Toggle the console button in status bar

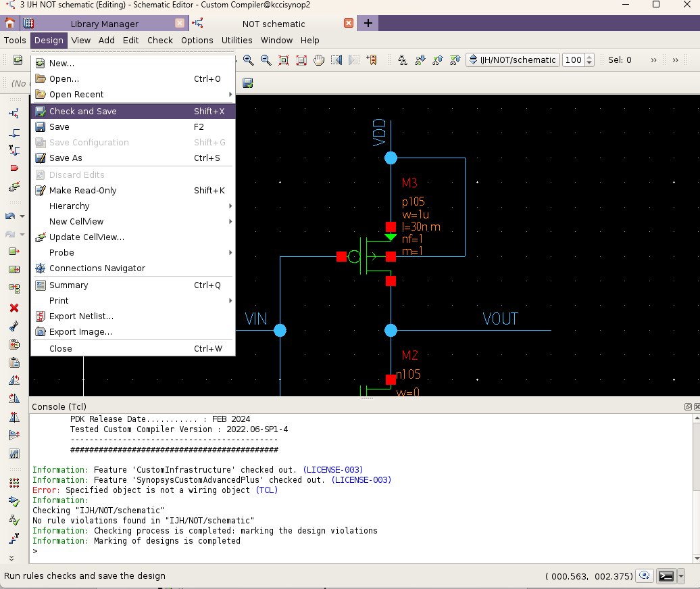point(666,576)
